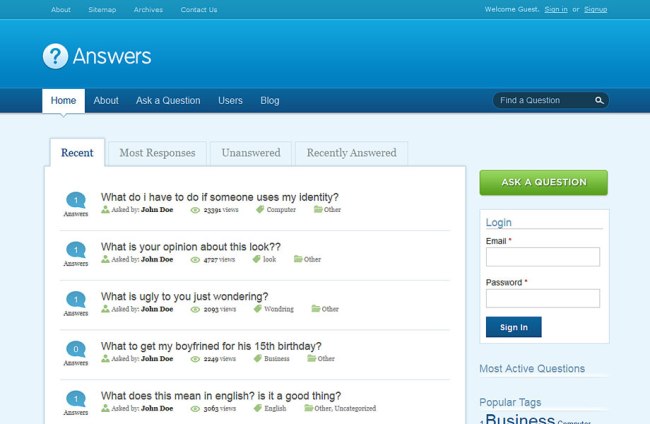Viewport: 650px width, 424px height.
Task: Open the Blog navigation item
Action: (269, 101)
